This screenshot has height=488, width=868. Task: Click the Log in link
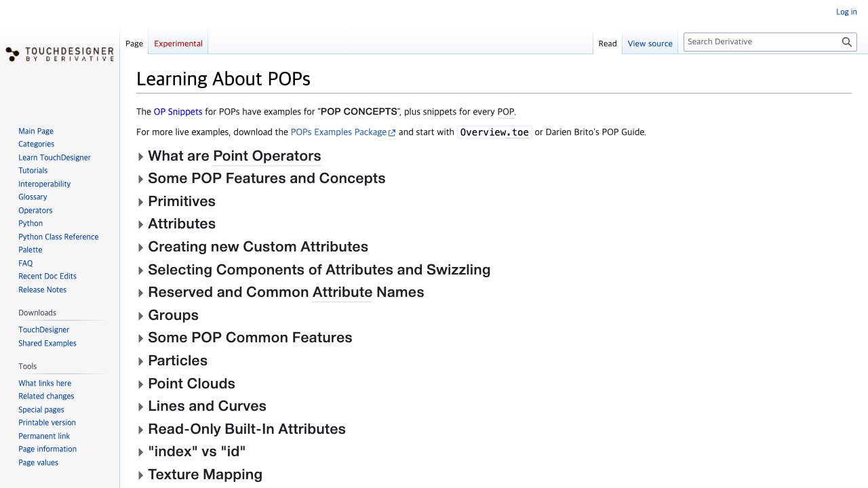tap(846, 12)
